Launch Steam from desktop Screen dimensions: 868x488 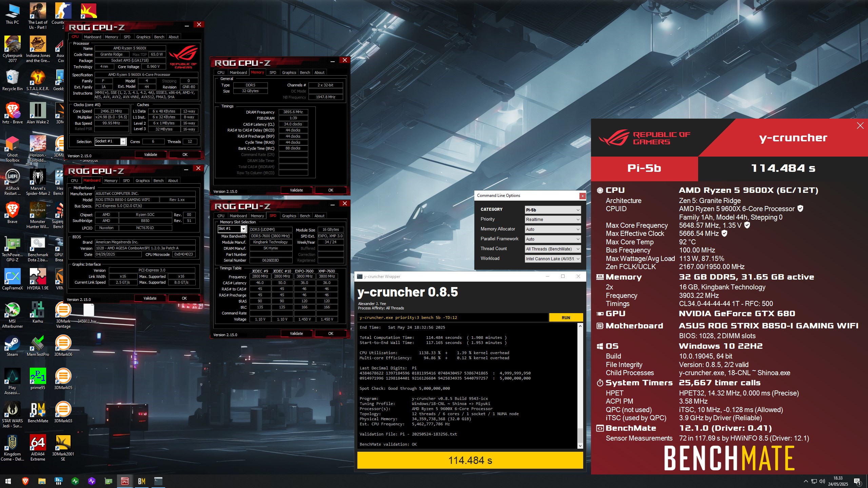[12, 346]
